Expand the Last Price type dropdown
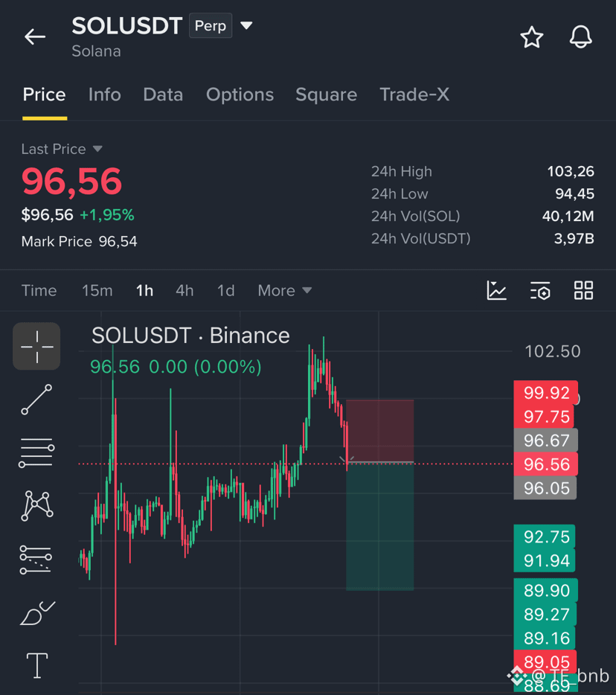Image resolution: width=616 pixels, height=695 pixels. point(97,149)
